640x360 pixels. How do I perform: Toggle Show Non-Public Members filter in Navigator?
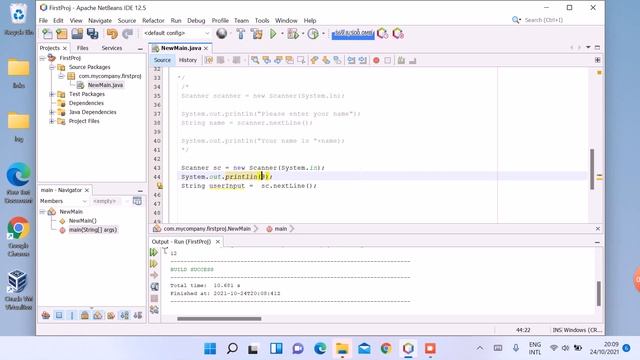85,315
